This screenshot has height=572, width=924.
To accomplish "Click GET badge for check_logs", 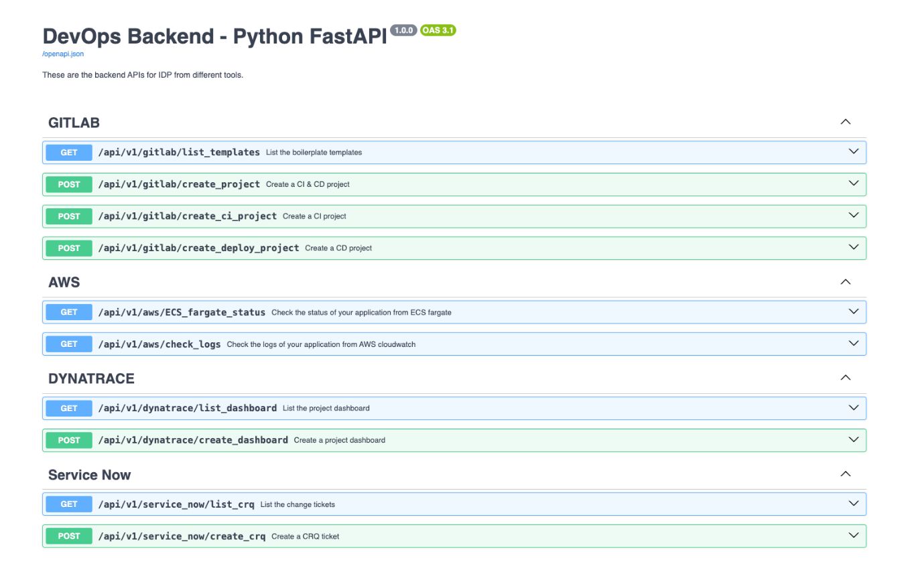I will point(69,344).
